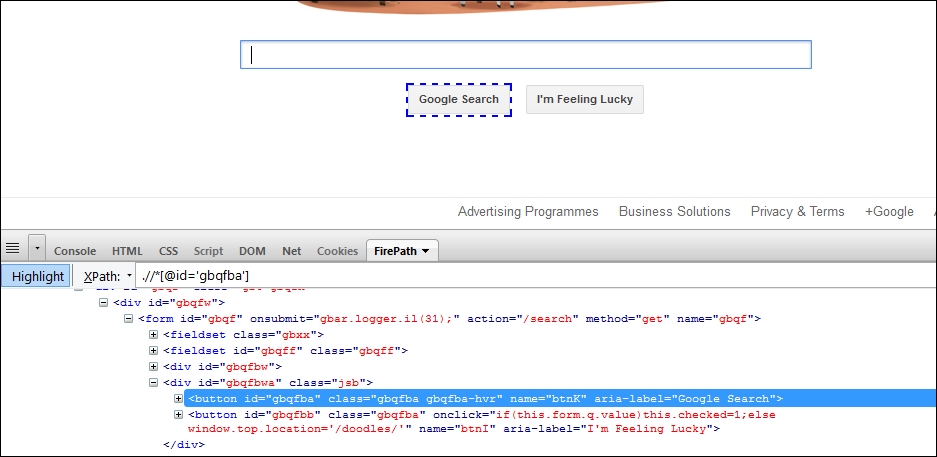Select the button id="gbqfbb" tree row
This screenshot has width=937, height=457.
coord(482,421)
